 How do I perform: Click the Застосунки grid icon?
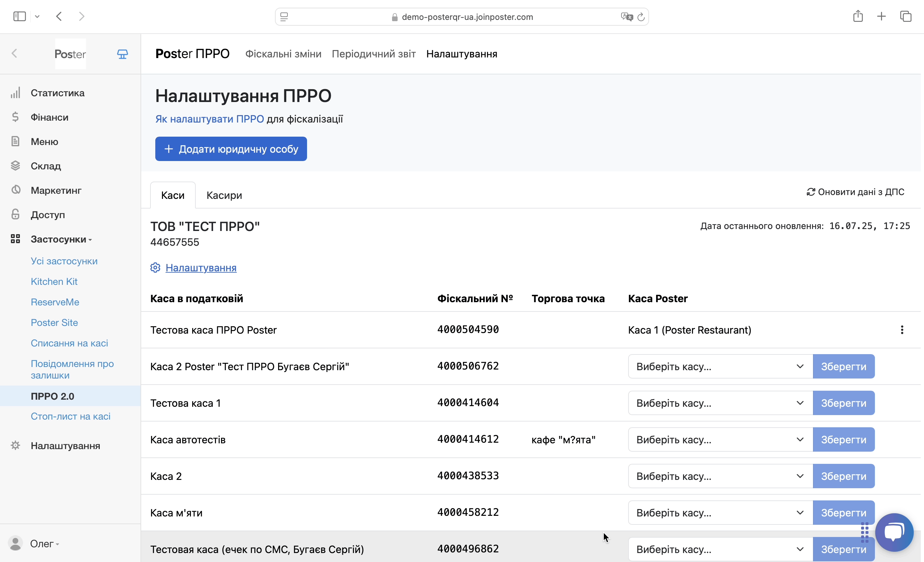15,239
